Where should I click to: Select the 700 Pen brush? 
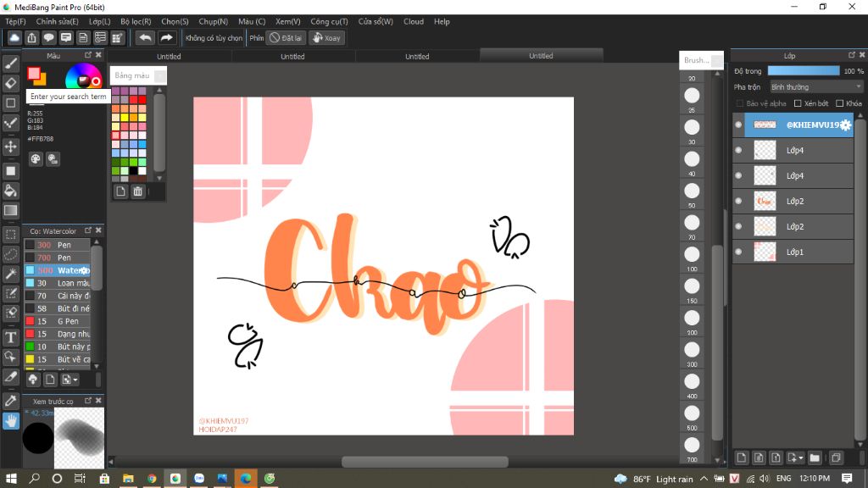57,258
